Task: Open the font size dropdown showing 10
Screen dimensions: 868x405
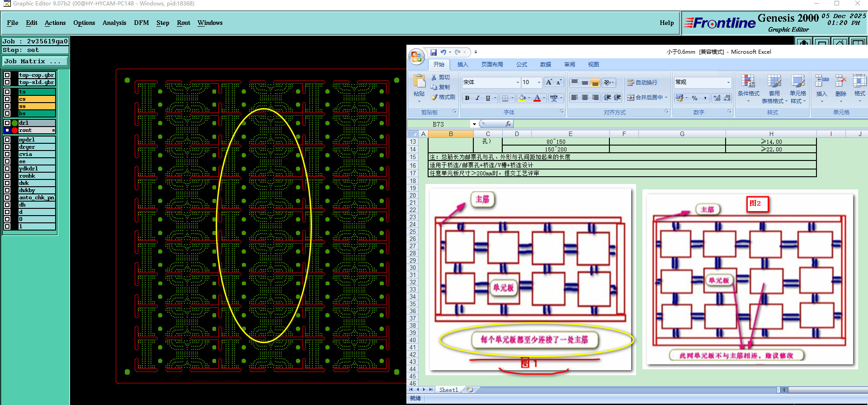Action: 539,82
